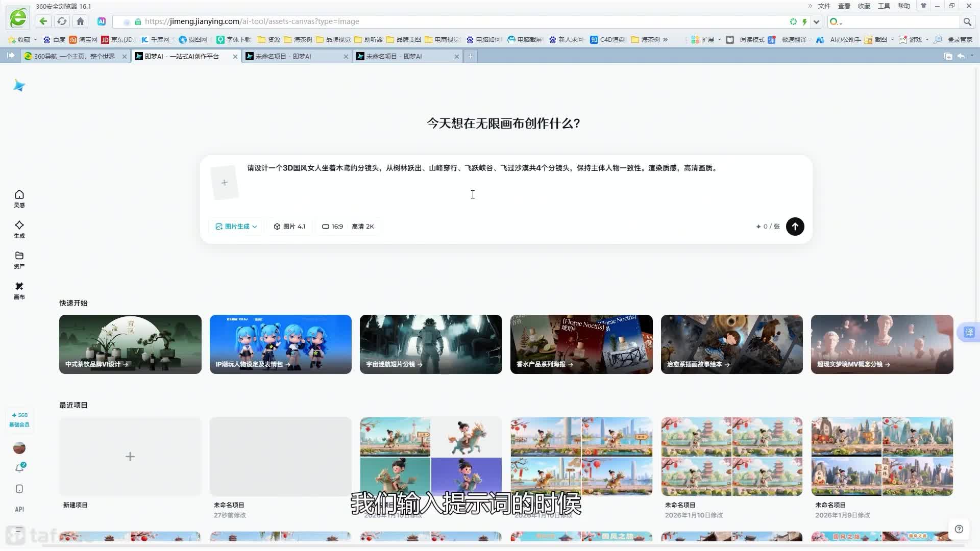The height and width of the screenshot is (551, 980).
Task: Open the 香水产品系列海报 card
Action: [x=581, y=344]
